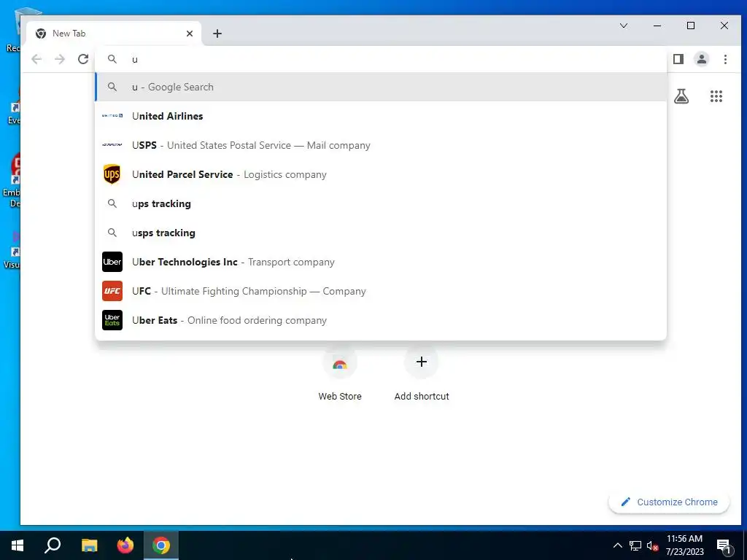Reload the page with refresh icon
Image resolution: width=747 pixels, height=560 pixels.
(x=83, y=59)
